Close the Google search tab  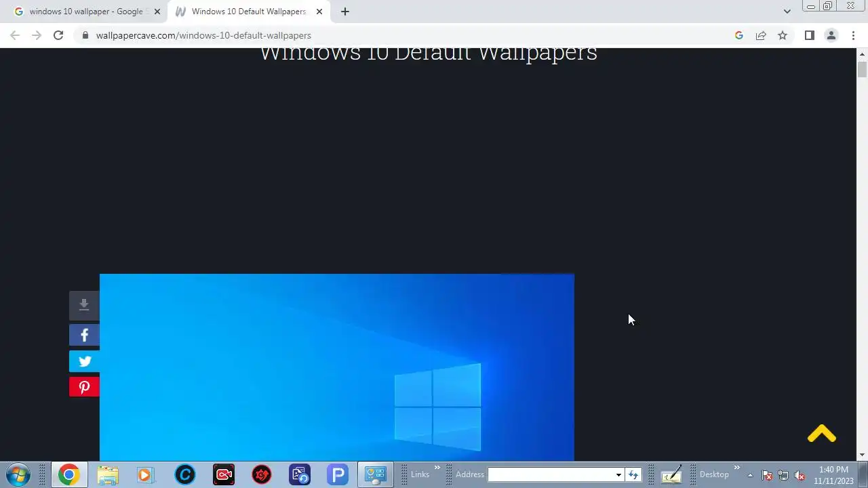[x=157, y=12]
